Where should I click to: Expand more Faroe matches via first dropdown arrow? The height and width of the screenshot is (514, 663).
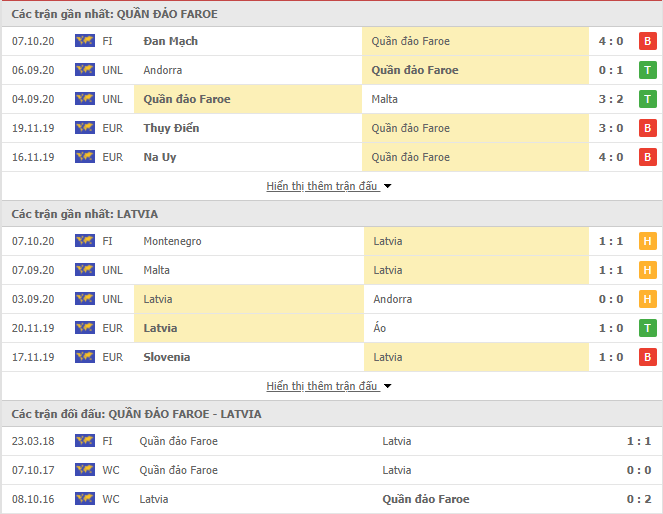click(x=387, y=186)
